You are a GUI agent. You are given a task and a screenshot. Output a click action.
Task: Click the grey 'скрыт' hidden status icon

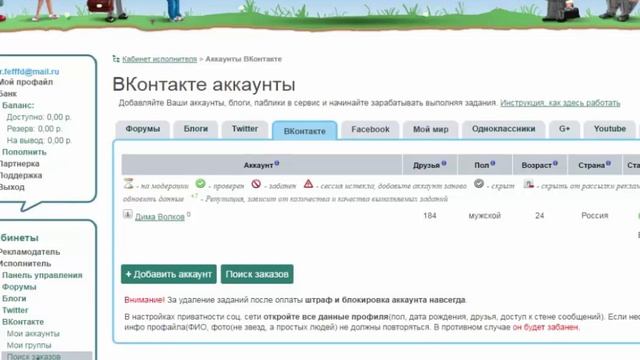click(x=479, y=184)
